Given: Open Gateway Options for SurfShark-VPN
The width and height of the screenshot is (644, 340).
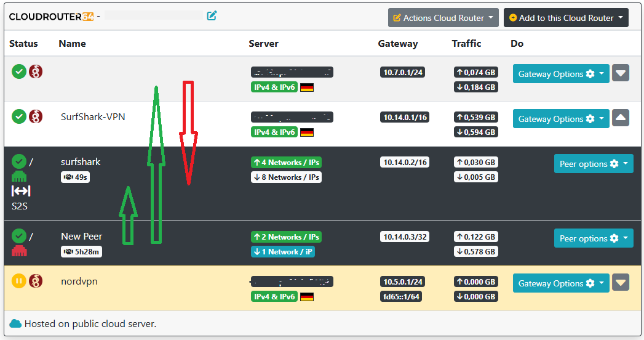Looking at the screenshot, I should click(560, 119).
